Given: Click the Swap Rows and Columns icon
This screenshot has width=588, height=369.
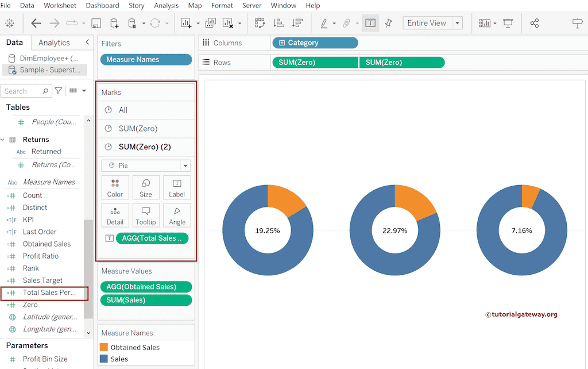Looking at the screenshot, I should [260, 23].
